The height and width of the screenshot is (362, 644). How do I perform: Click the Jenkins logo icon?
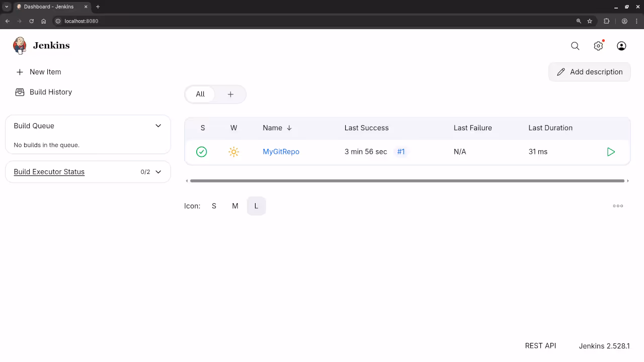pyautogui.click(x=20, y=46)
